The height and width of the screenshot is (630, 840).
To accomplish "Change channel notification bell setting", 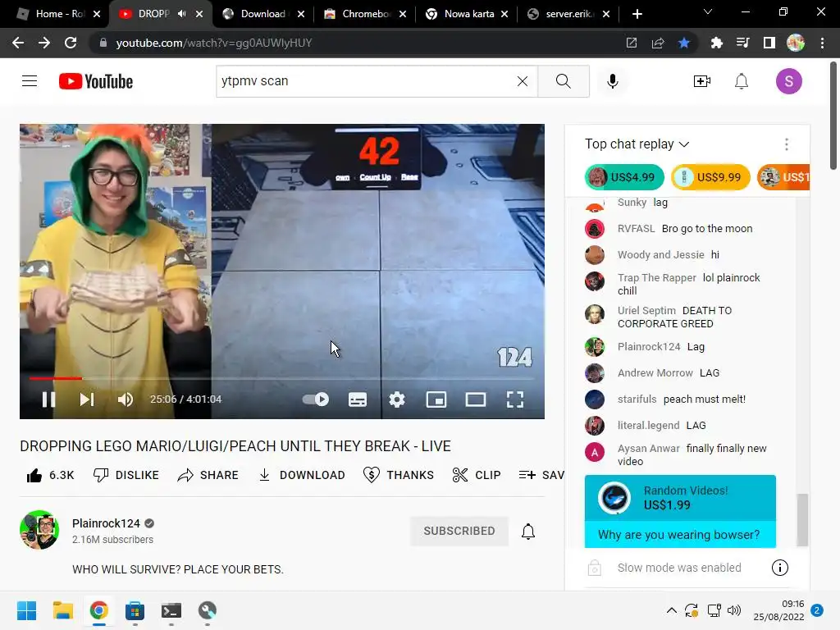I will 528,531.
